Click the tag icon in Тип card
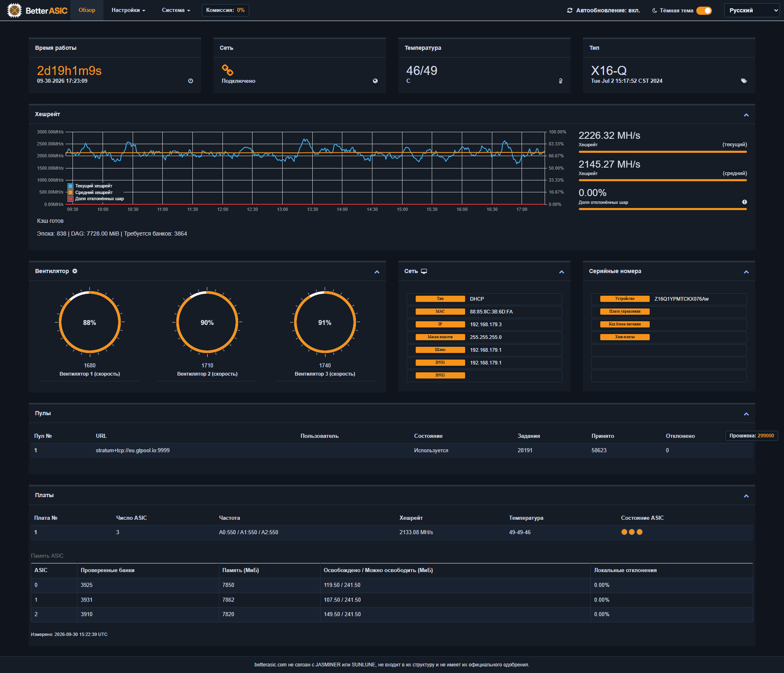Image resolution: width=784 pixels, height=673 pixels. pos(744,81)
